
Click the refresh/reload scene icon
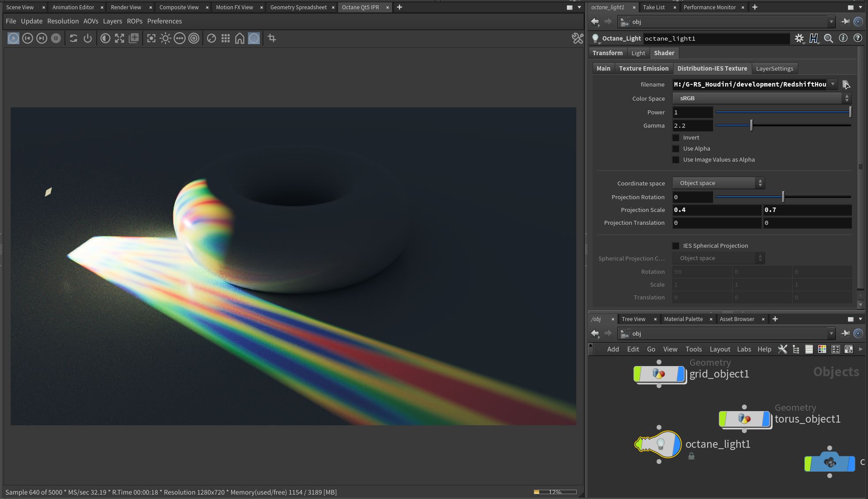coord(73,38)
